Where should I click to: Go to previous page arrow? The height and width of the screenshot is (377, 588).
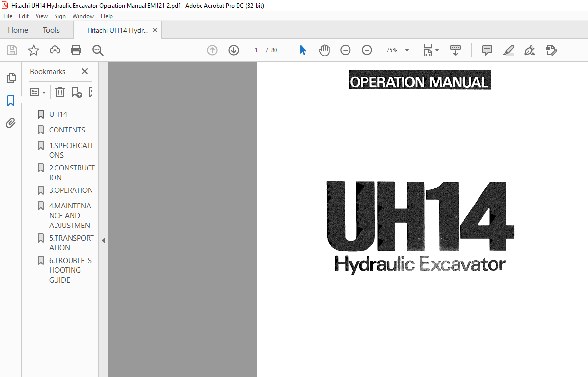point(212,50)
